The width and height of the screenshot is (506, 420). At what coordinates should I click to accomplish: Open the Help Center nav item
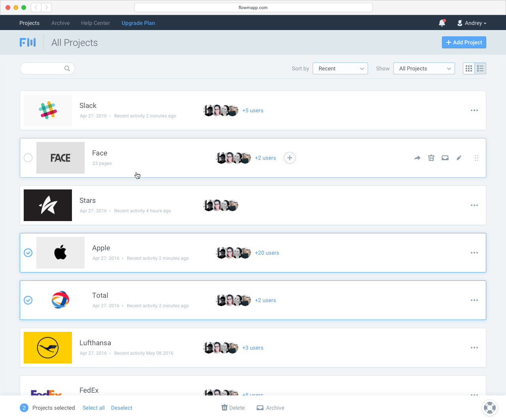coord(95,23)
